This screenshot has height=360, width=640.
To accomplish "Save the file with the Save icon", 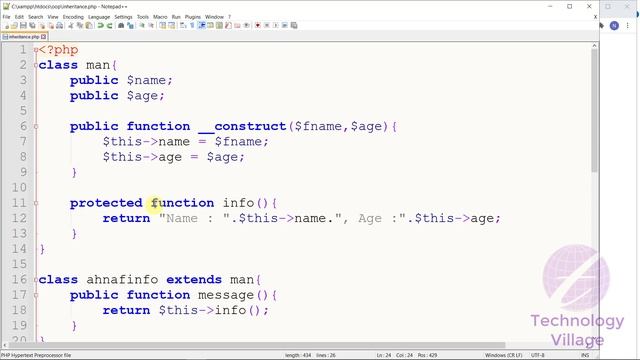I will 23,25.
